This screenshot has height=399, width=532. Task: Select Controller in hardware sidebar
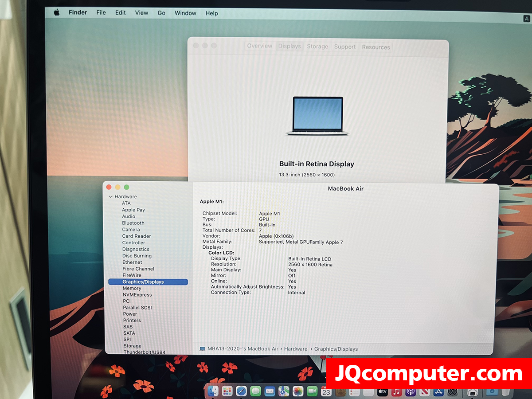coord(134,243)
